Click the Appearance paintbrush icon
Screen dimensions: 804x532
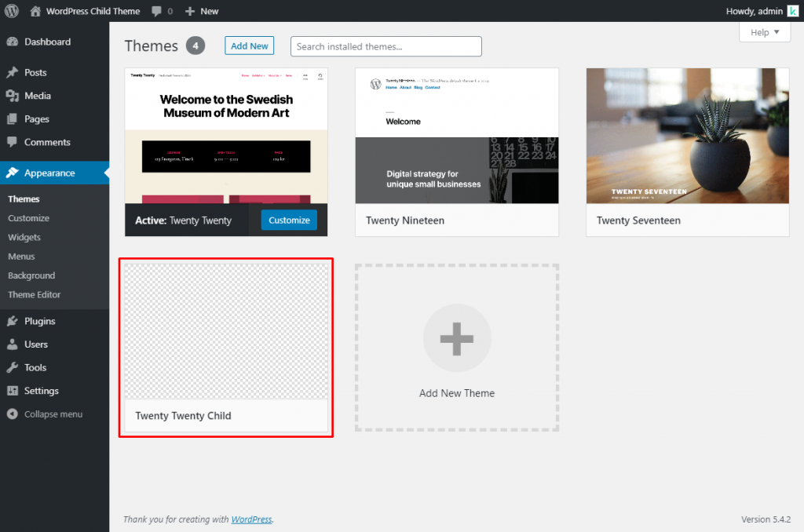pyautogui.click(x=13, y=173)
